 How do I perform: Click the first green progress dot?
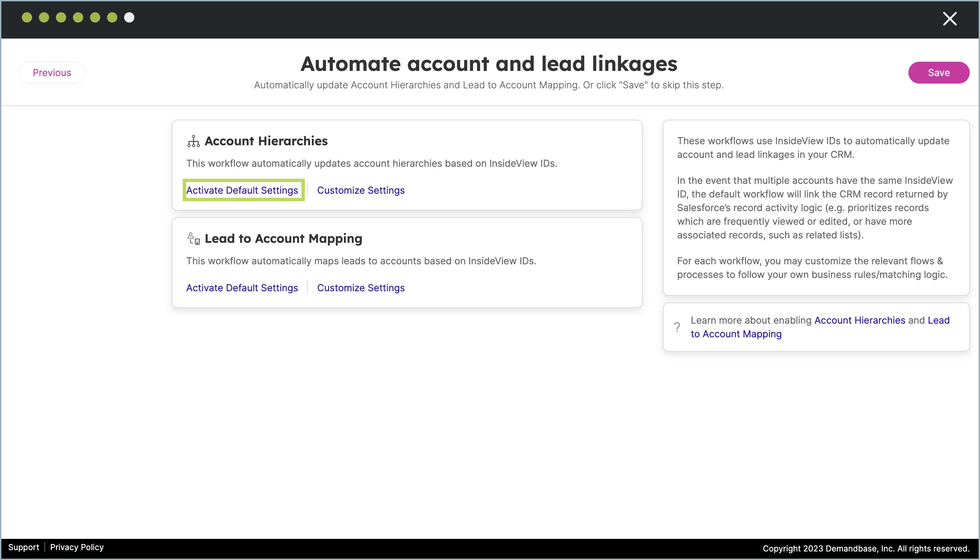[x=27, y=17]
